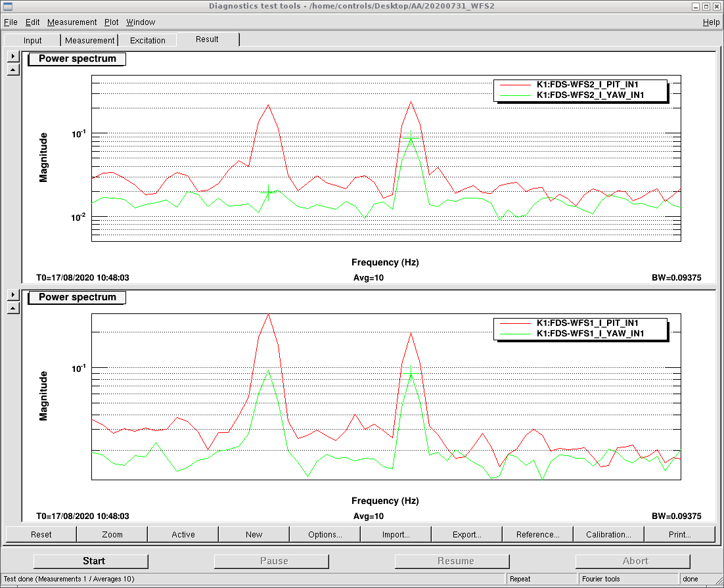Open the Calibration... dialog
Image resolution: width=724 pixels, height=588 pixels.
coord(608,534)
